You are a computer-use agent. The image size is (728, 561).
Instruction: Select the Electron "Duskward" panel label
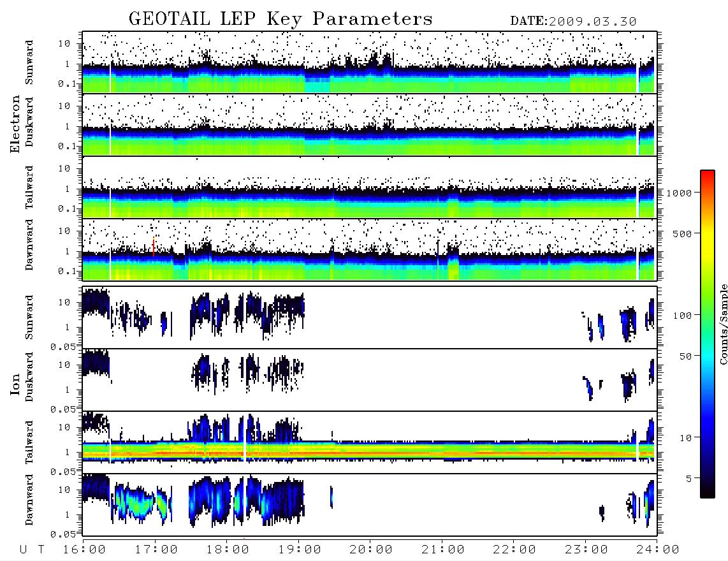(29, 122)
